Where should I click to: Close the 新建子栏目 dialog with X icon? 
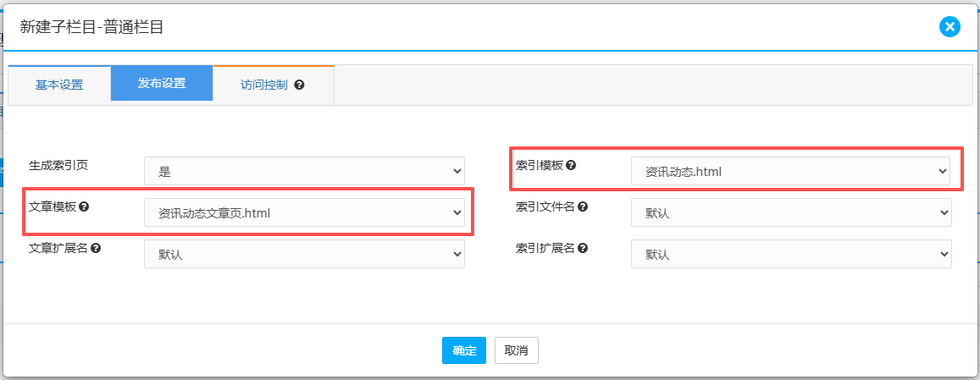click(x=950, y=27)
